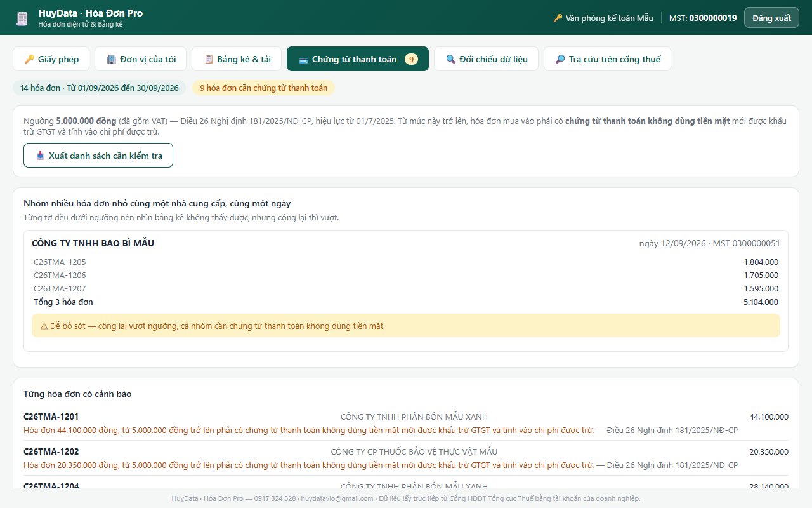
Task: Click the key icon in Giấy phép tab
Action: (29, 59)
